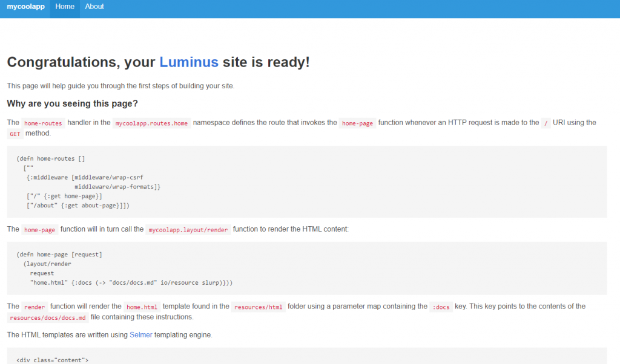Click the mycoolapp.routes.home namespace code

point(151,123)
